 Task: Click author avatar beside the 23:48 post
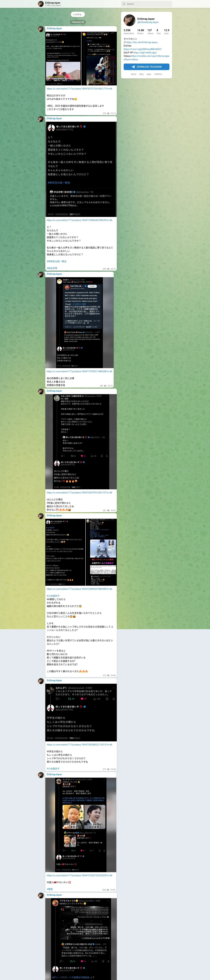(x=41, y=681)
